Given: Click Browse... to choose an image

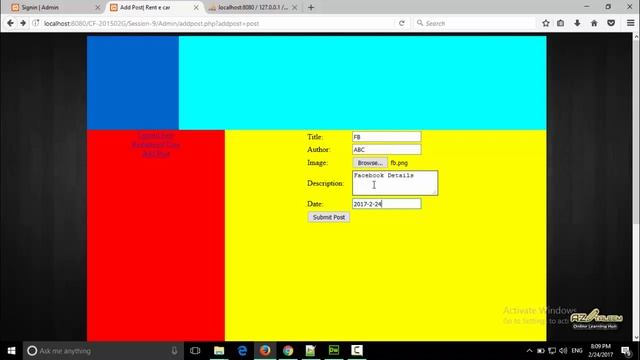Looking at the screenshot, I should (370, 163).
